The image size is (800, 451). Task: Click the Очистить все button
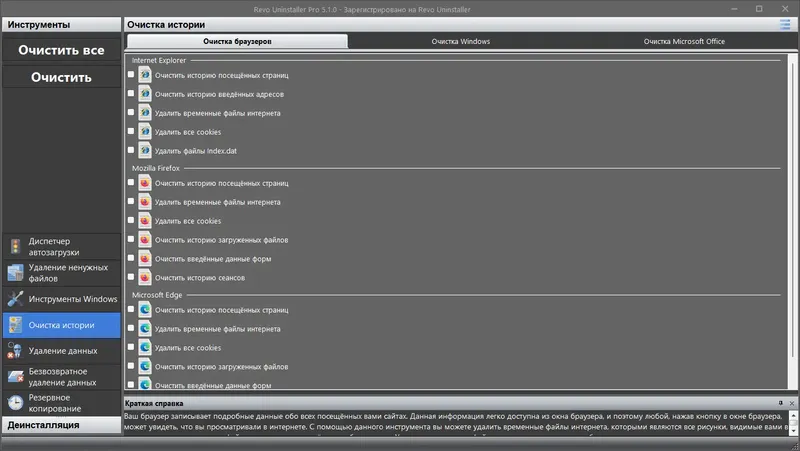[61, 50]
